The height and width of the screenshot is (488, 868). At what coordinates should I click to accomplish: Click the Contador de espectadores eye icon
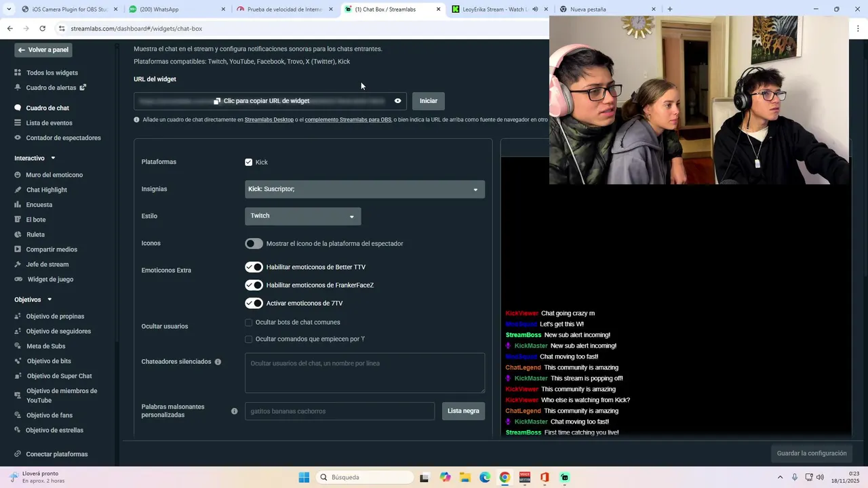coord(18,138)
